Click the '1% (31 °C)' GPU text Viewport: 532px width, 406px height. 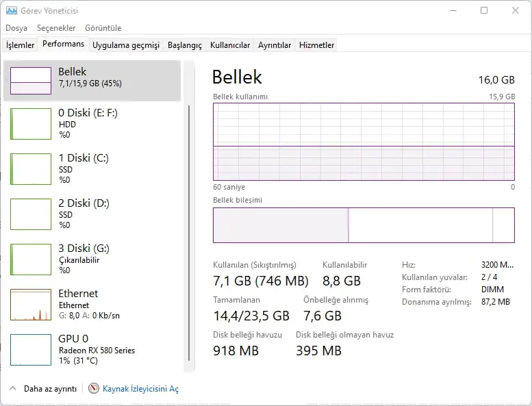point(78,361)
